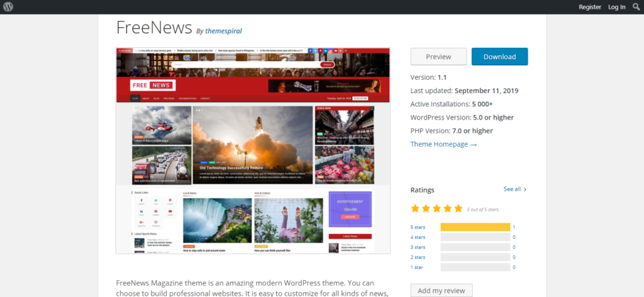Click the FreeNews page title
This screenshot has width=644, height=297.
coord(154,28)
